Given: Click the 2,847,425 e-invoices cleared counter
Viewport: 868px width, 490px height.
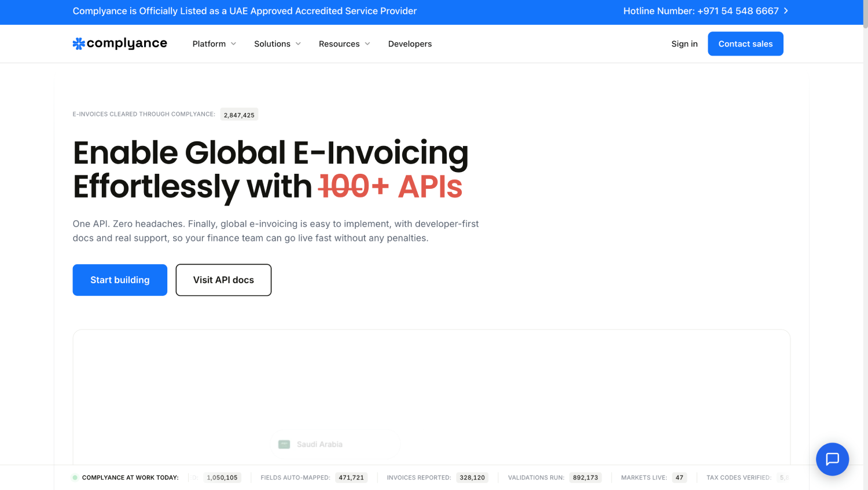Looking at the screenshot, I should click(x=239, y=115).
